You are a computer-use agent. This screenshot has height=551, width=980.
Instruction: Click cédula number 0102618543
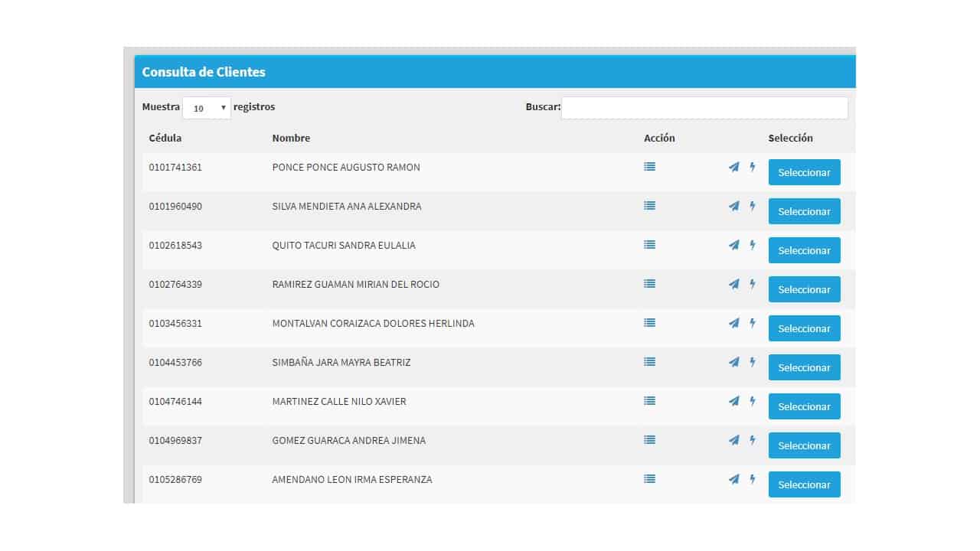[x=175, y=245]
